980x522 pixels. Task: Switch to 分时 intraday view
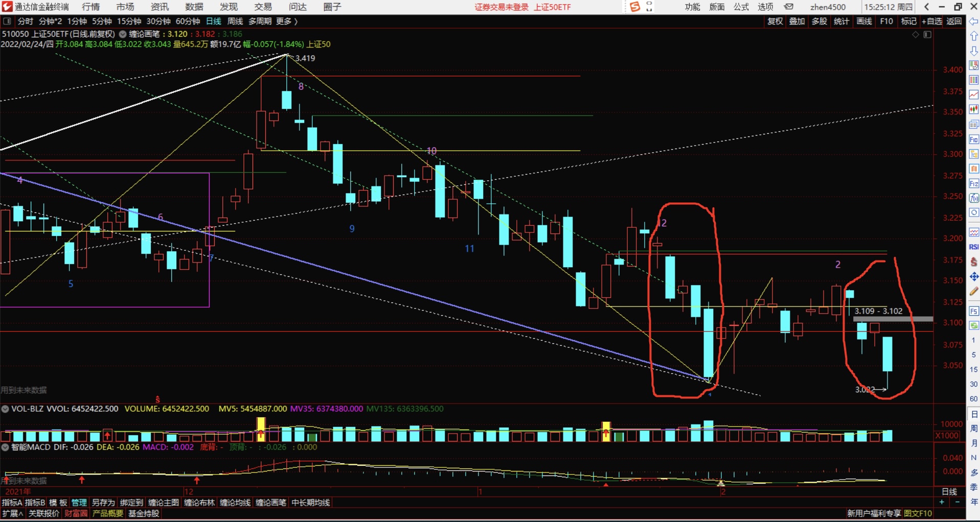tap(26, 21)
